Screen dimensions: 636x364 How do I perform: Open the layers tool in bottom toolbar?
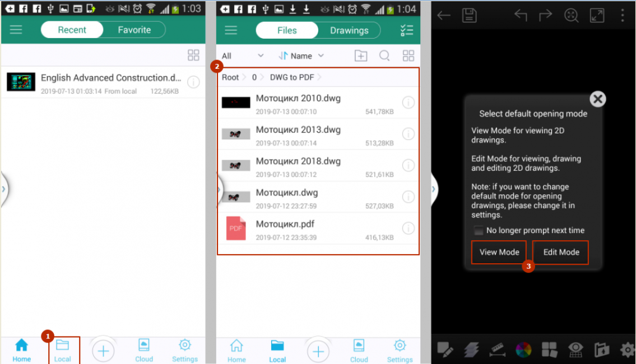click(x=471, y=350)
